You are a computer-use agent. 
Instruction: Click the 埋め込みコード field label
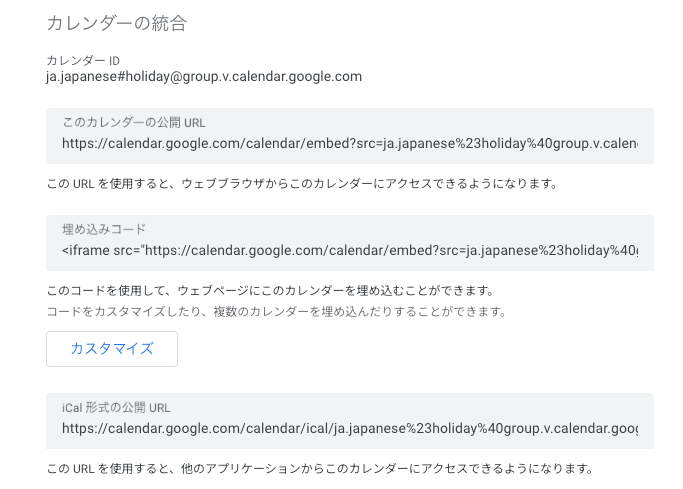click(104, 229)
